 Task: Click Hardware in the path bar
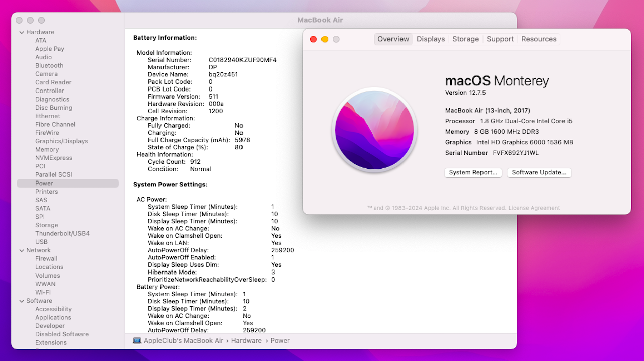[x=247, y=340]
